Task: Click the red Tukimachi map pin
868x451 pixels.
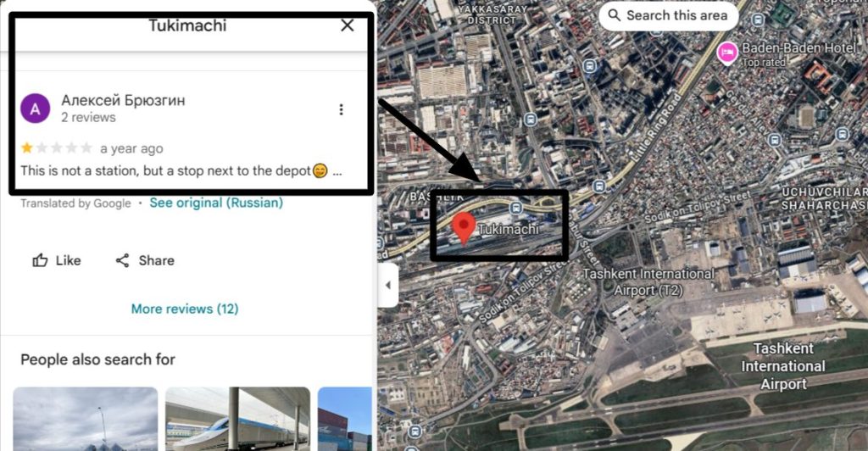Action: coord(464,229)
